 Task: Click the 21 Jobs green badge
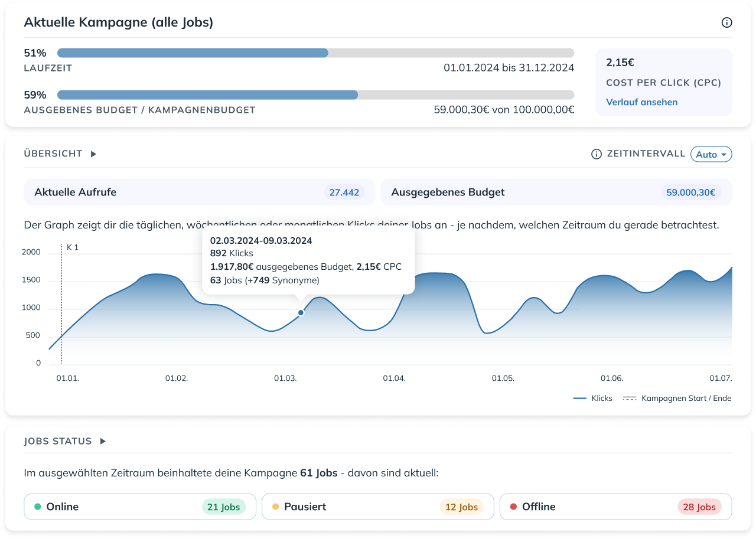(223, 507)
